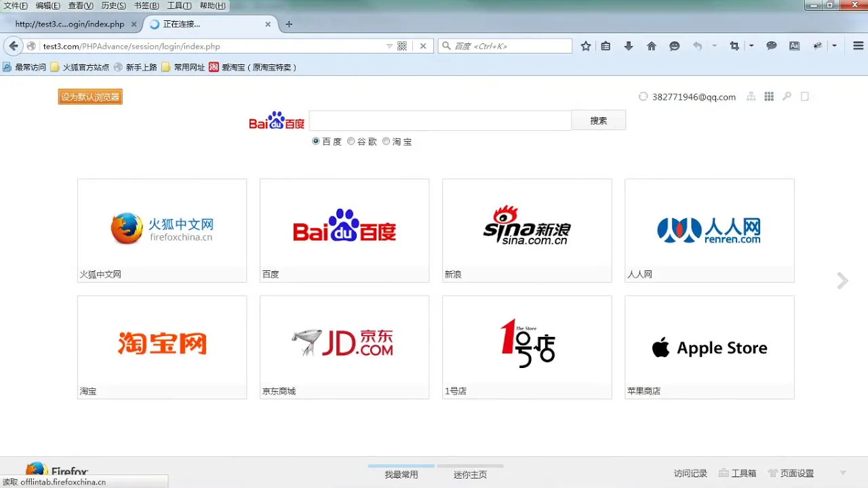Open the 火狐中文网 site thumbnail

pos(162,230)
